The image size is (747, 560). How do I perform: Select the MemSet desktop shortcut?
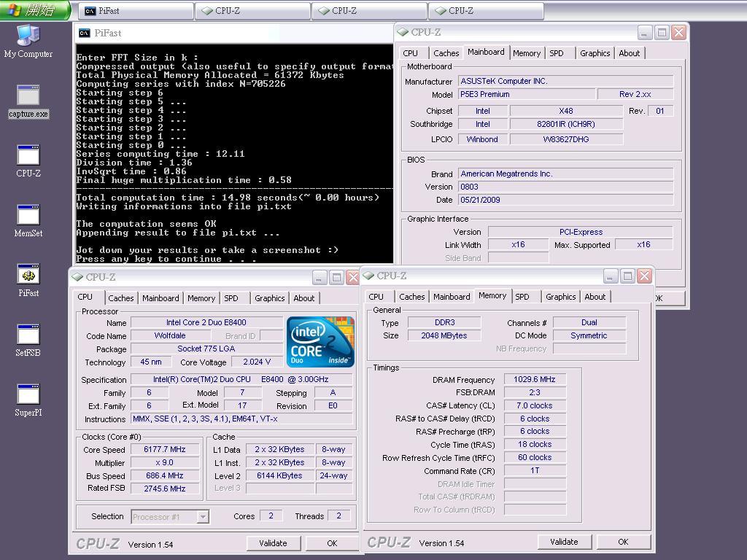28,222
